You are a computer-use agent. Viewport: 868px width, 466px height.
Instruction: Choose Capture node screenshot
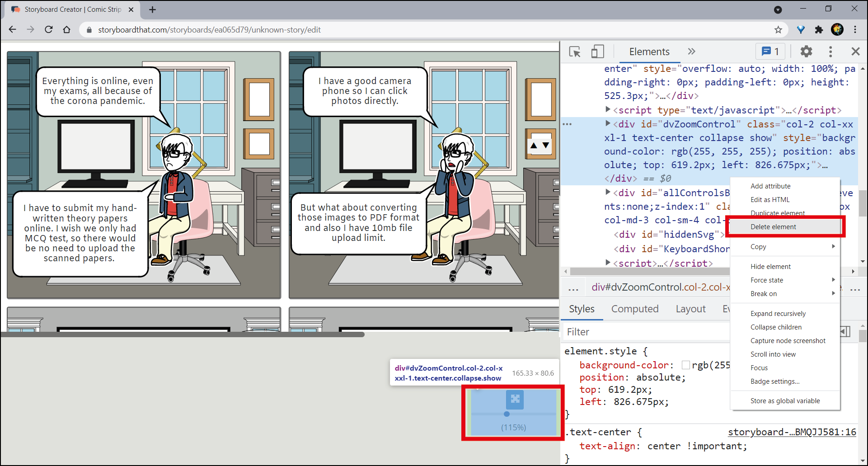click(788, 341)
